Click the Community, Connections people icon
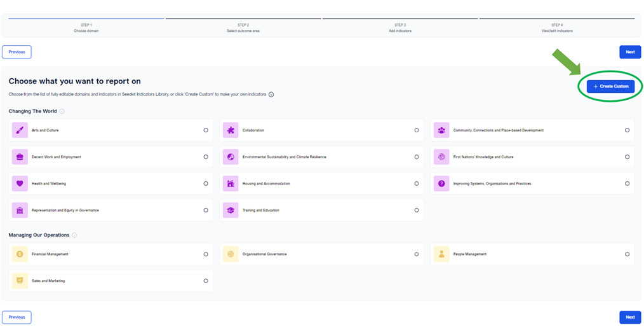 (x=441, y=130)
